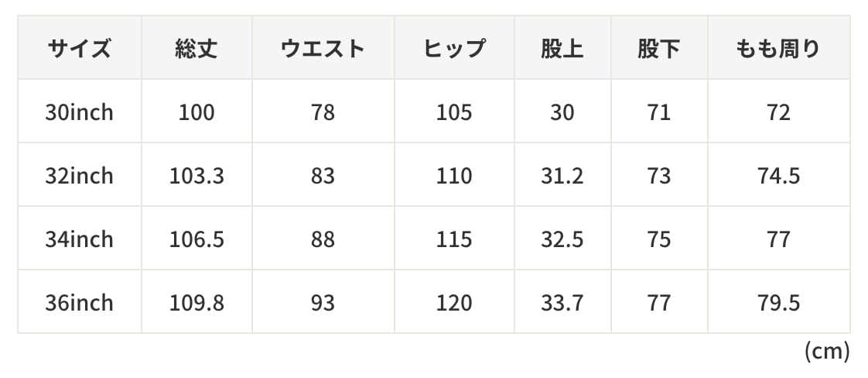Click the 109.8 total length cell

[196, 303]
